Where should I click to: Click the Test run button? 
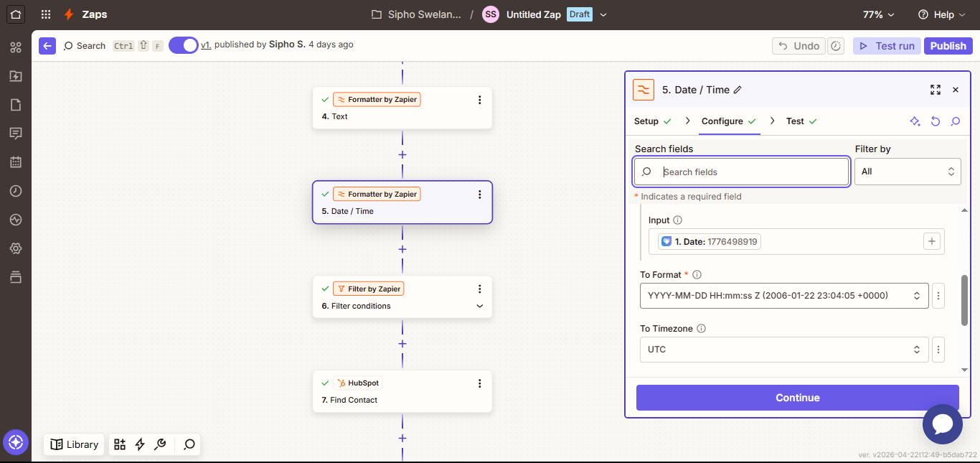point(887,46)
